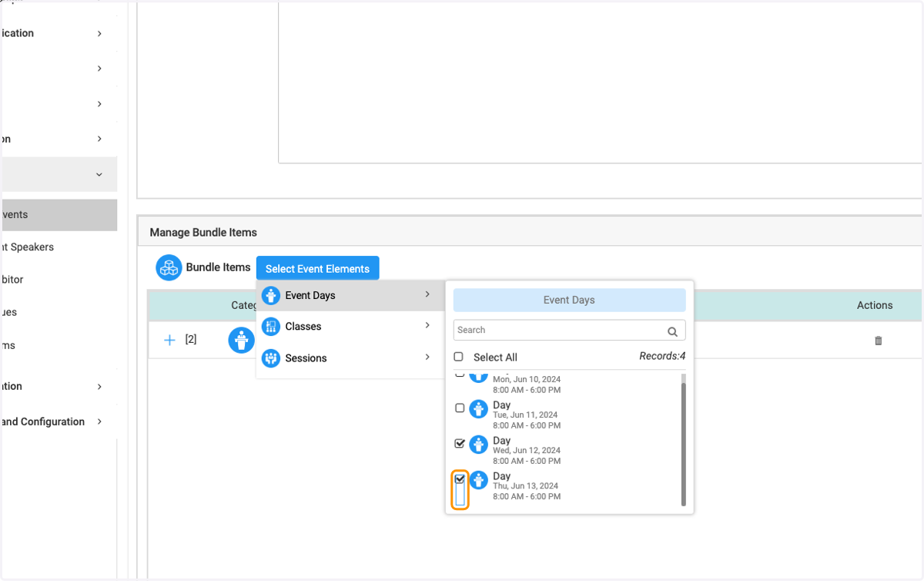Click the 'Select All' label
The width and height of the screenshot is (924, 581).
[495, 358]
